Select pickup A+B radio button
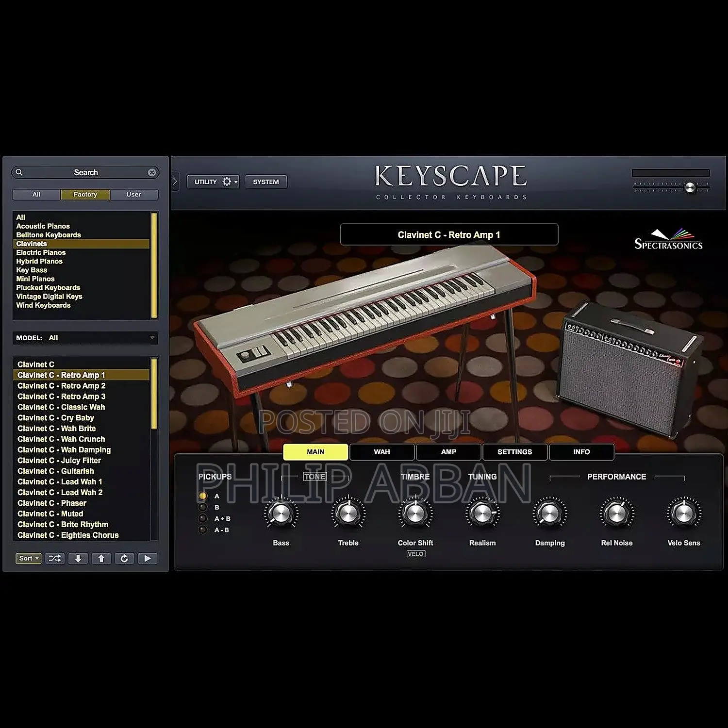The height and width of the screenshot is (728, 728). click(203, 518)
